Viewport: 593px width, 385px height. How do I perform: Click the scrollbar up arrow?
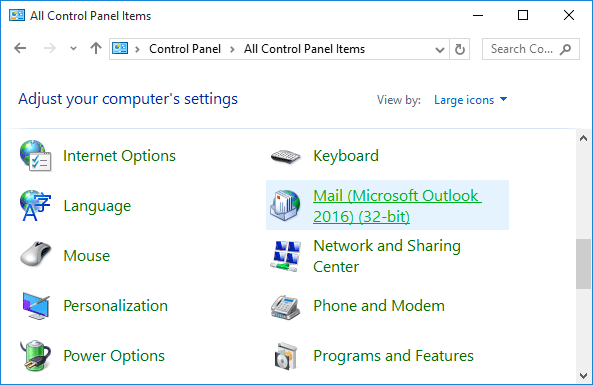(x=584, y=138)
